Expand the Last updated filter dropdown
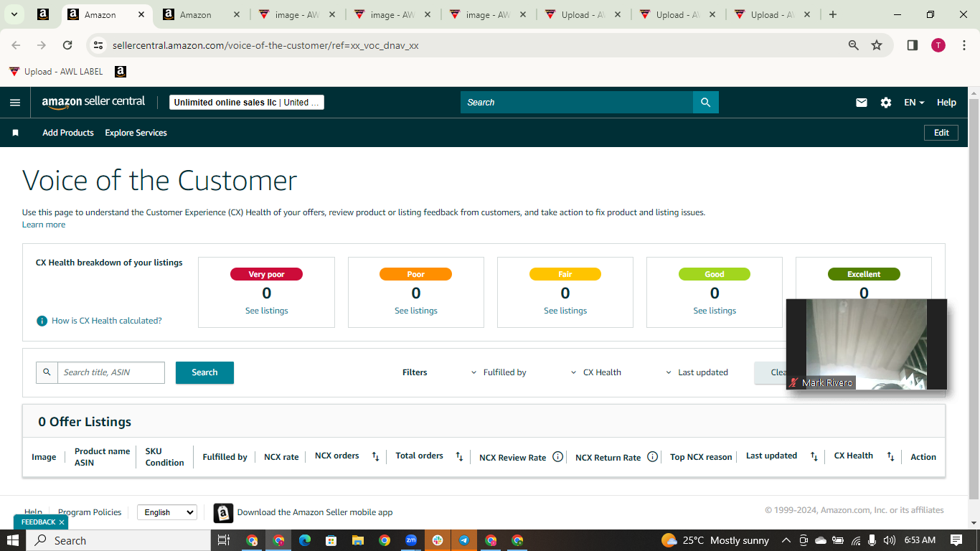The height and width of the screenshot is (551, 980). [x=697, y=372]
